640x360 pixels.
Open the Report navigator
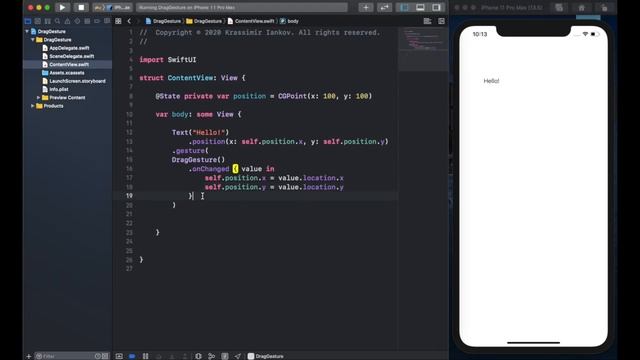pyautogui.click(x=107, y=21)
